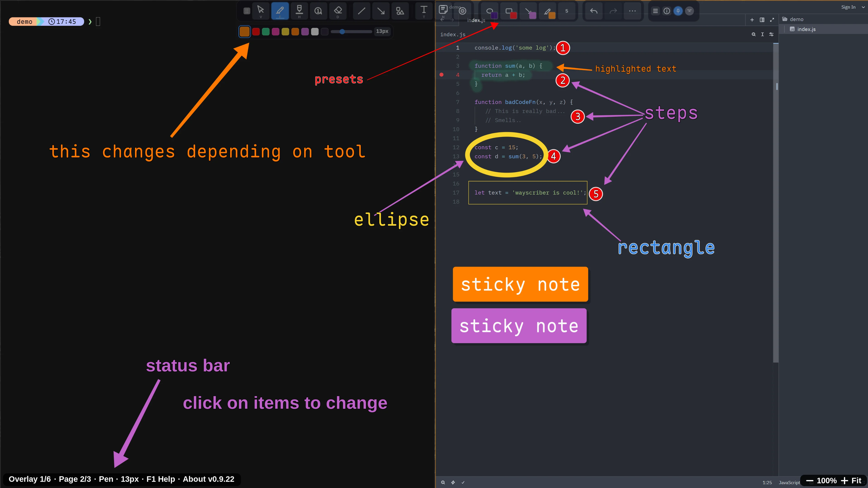Screen dimensions: 868x488
Task: Open project search in editor status bar
Action: pos(443,483)
